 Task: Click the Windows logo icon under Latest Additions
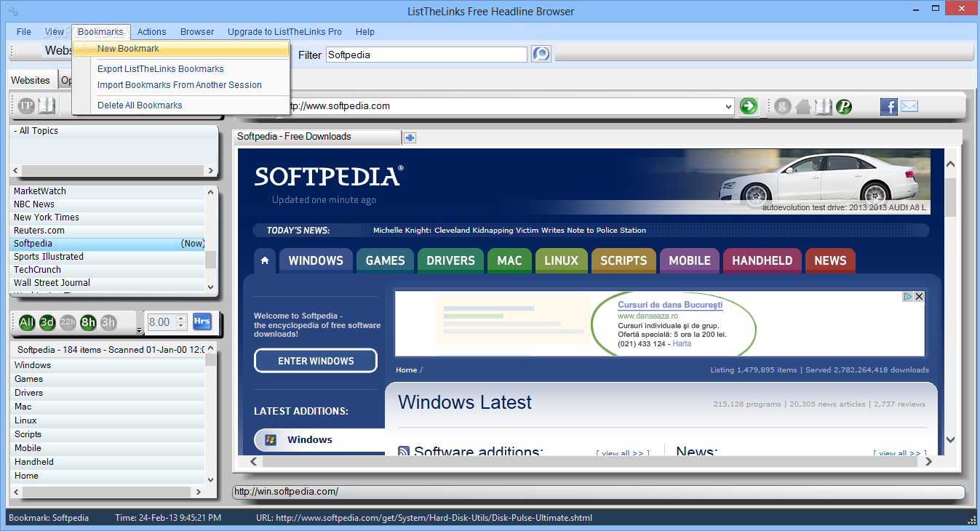coord(271,439)
